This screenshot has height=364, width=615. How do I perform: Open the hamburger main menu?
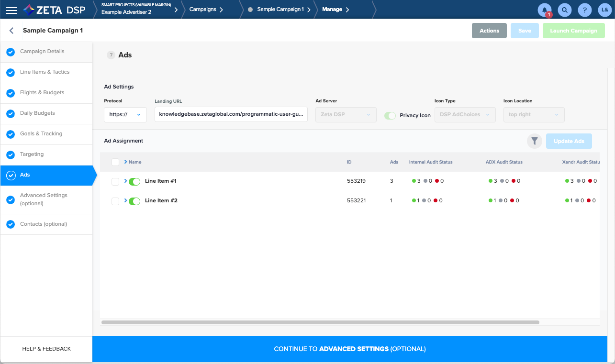tap(11, 10)
